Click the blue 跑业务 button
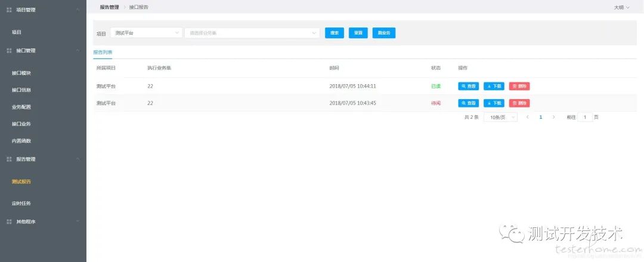The height and width of the screenshot is (262, 644). [384, 33]
